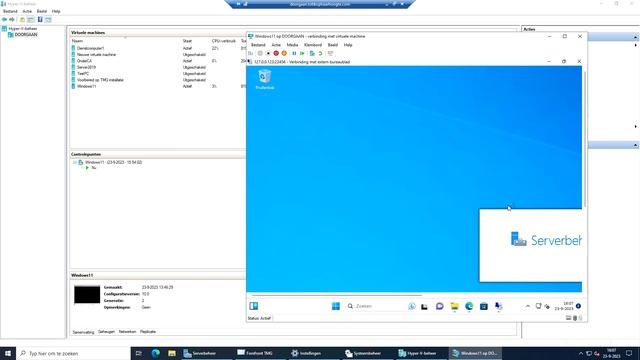
Task: Select Hyper-V-beheer root node in tree
Action: click(x=22, y=29)
